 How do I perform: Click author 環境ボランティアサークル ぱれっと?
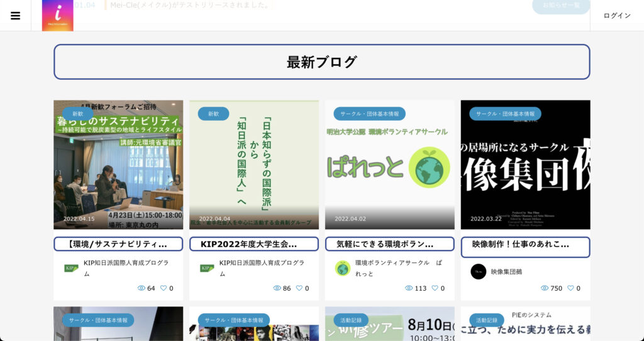398,268
